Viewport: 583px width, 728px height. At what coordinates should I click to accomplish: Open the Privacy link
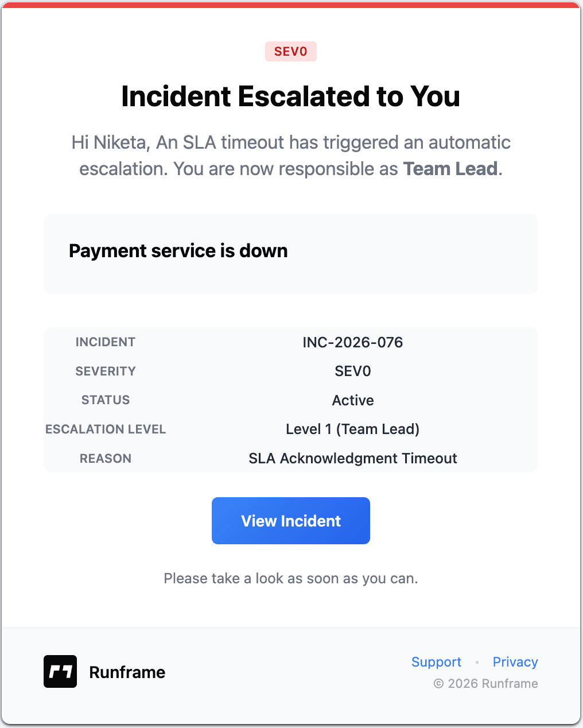(x=515, y=662)
